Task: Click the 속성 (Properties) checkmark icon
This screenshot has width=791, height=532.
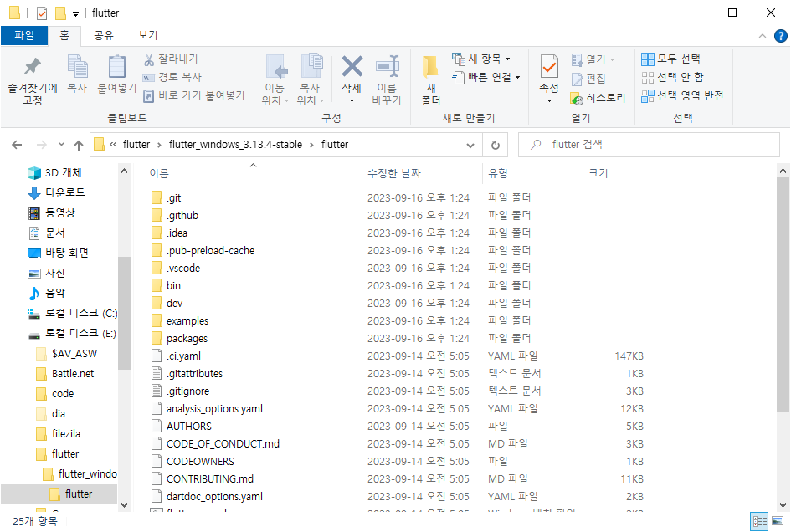Action: click(549, 67)
